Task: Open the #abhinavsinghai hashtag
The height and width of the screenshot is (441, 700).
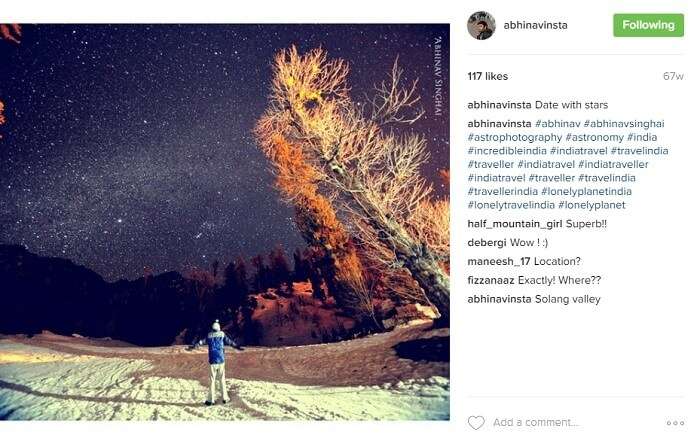Action: (624, 124)
